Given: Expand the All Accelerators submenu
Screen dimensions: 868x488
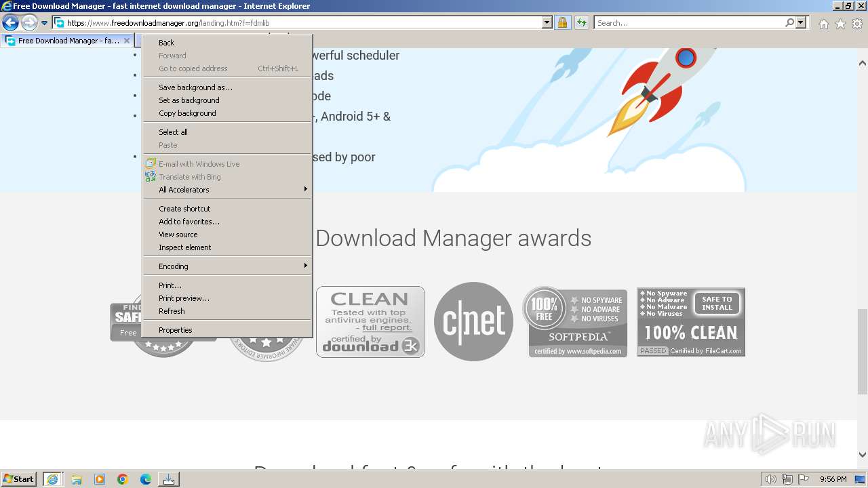Looking at the screenshot, I should [227, 190].
